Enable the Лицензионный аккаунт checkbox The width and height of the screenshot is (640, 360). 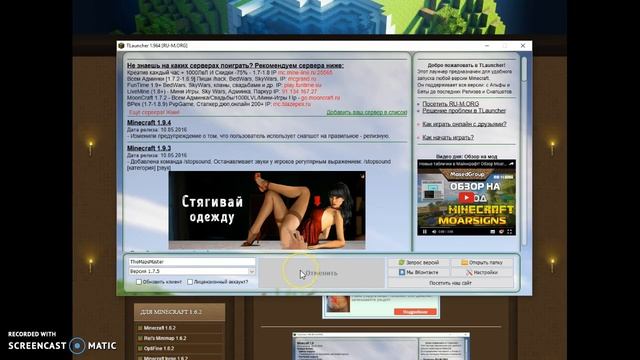[190, 282]
